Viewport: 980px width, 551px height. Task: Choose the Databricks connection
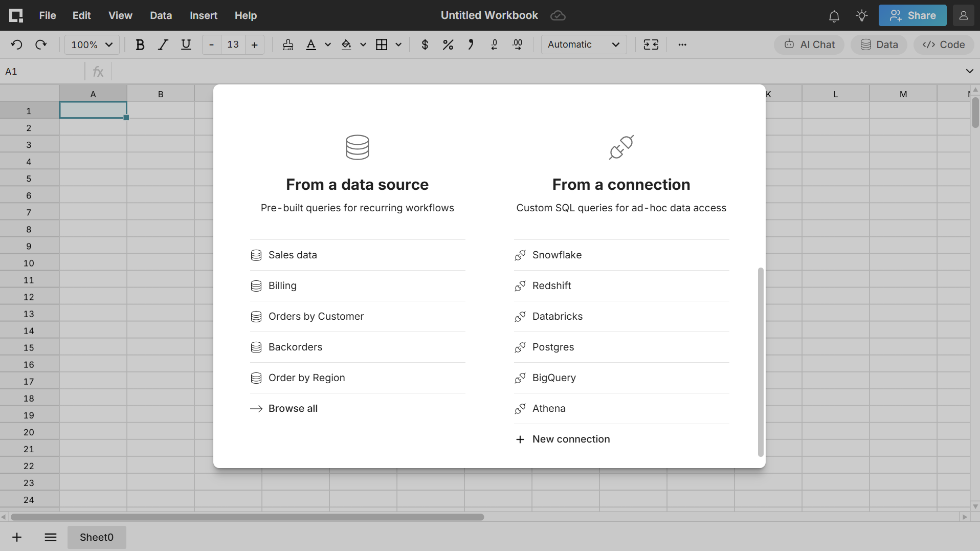click(x=621, y=316)
